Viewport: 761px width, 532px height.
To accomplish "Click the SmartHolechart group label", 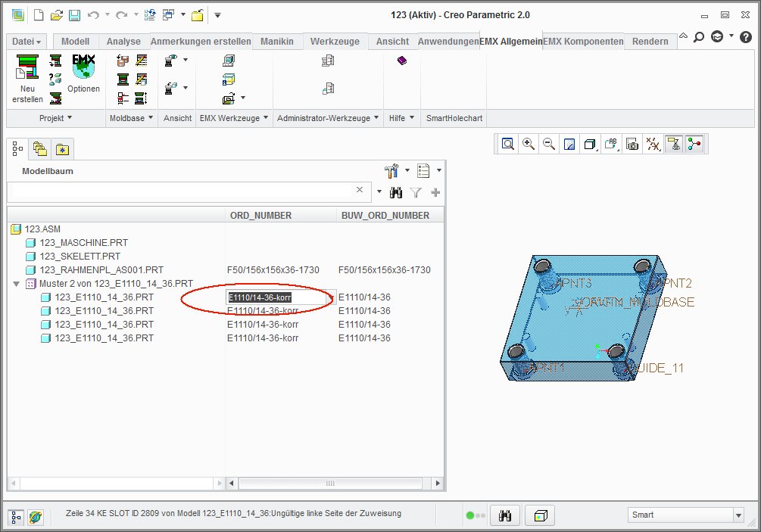I will 454,118.
